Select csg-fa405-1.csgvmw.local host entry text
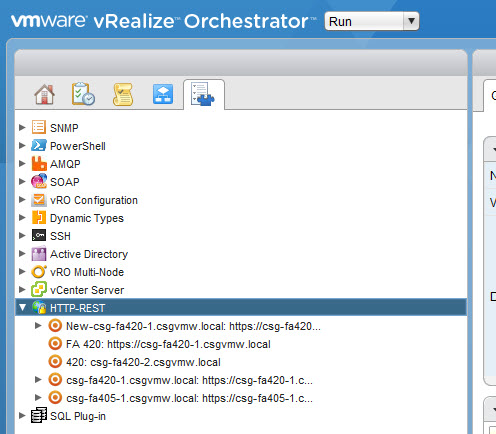The image size is (496, 434). 189,398
